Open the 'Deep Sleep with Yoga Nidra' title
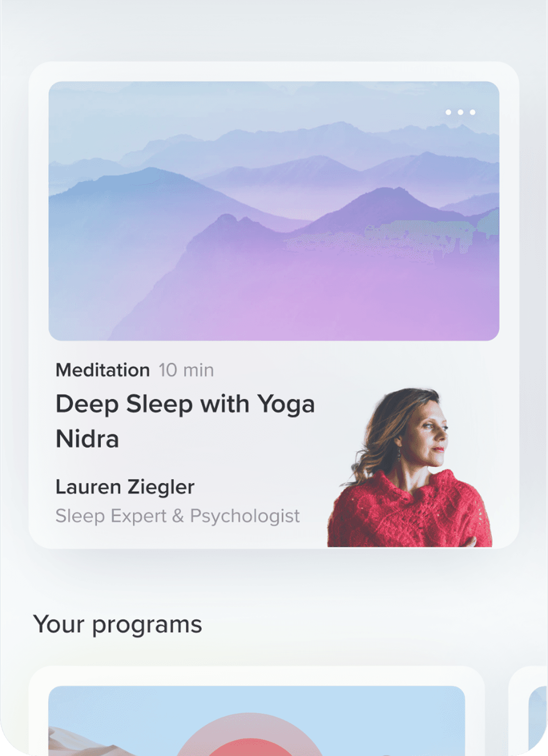Image resolution: width=548 pixels, height=756 pixels. click(x=185, y=421)
